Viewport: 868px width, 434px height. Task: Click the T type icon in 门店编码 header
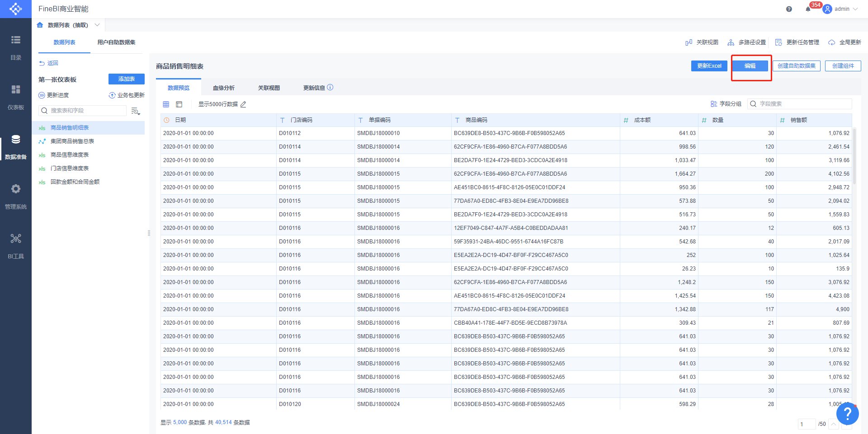[282, 120]
